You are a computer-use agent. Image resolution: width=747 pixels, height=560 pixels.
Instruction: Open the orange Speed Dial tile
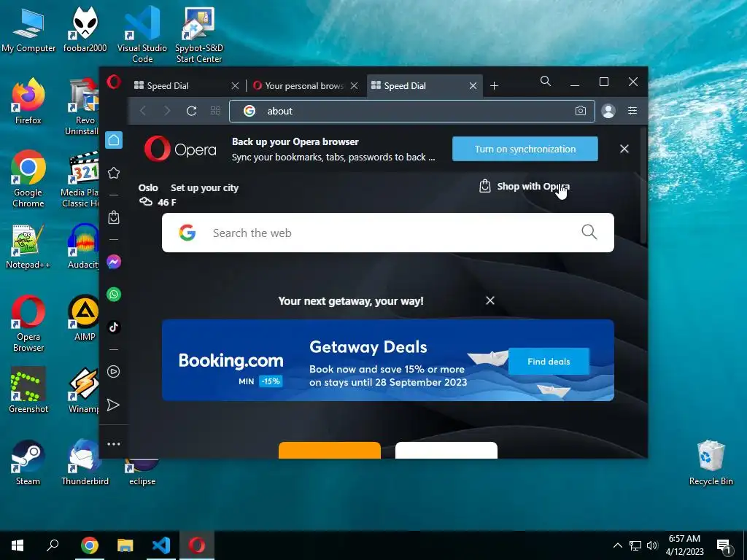[x=330, y=451]
